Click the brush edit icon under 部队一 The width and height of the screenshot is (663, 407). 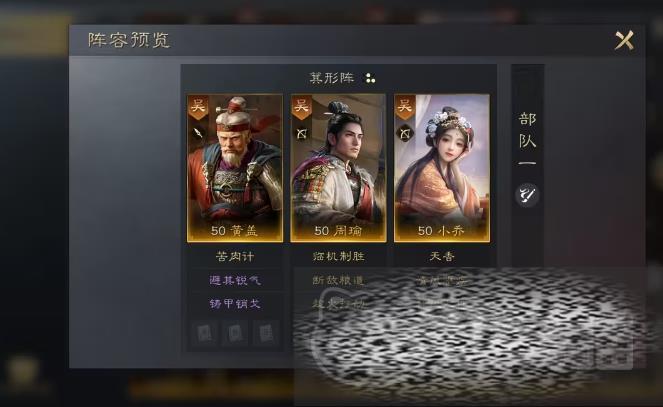(x=527, y=195)
